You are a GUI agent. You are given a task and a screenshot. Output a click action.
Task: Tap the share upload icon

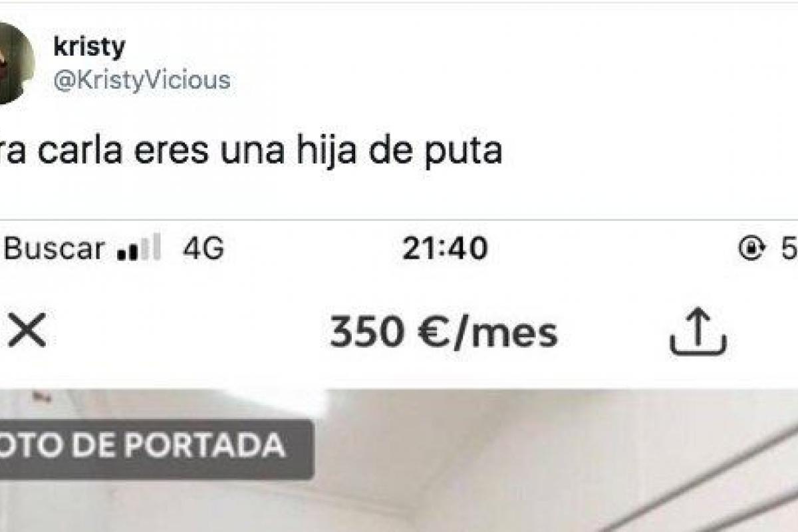tap(698, 333)
